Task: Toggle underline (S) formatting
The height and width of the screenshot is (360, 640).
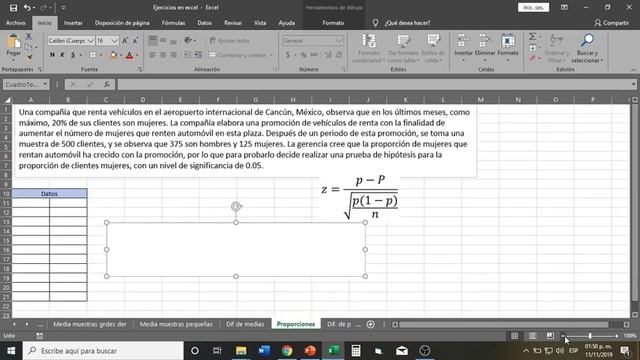Action: click(73, 55)
